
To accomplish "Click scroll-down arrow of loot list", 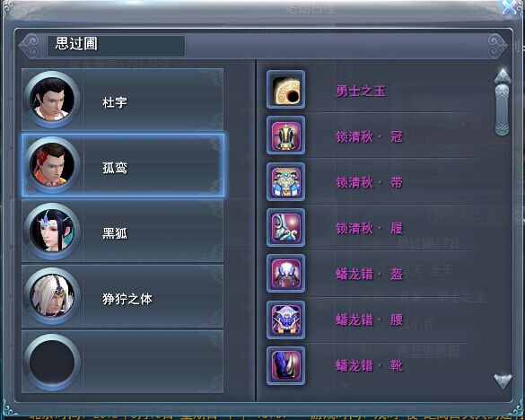I will tap(503, 381).
